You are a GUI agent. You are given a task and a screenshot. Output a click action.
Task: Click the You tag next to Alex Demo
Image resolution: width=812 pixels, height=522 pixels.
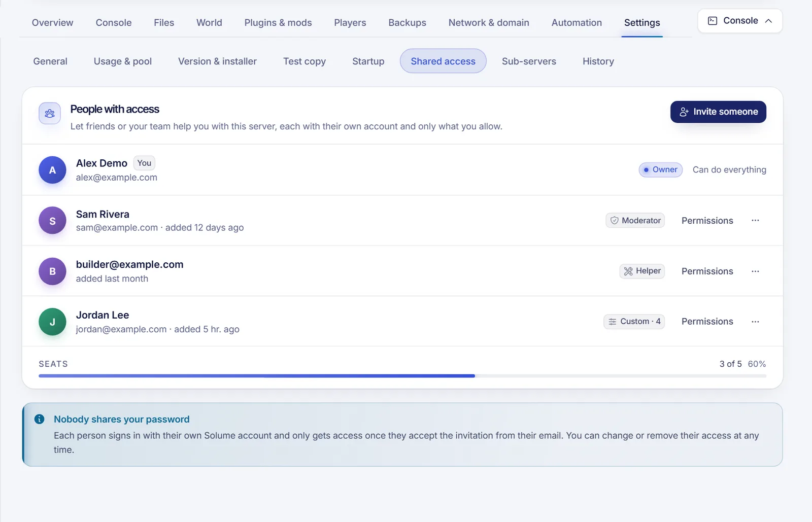pos(144,163)
